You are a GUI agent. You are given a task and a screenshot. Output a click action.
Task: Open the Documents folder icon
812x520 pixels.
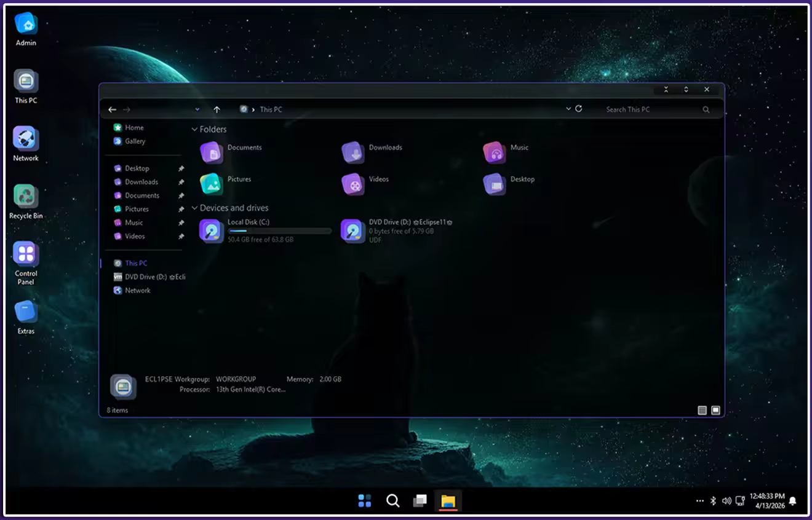pos(212,152)
